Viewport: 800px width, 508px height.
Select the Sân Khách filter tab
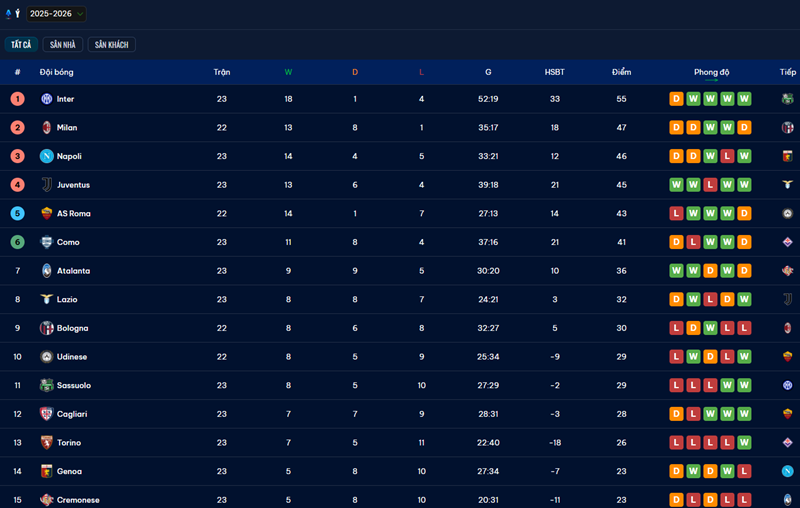click(x=111, y=45)
